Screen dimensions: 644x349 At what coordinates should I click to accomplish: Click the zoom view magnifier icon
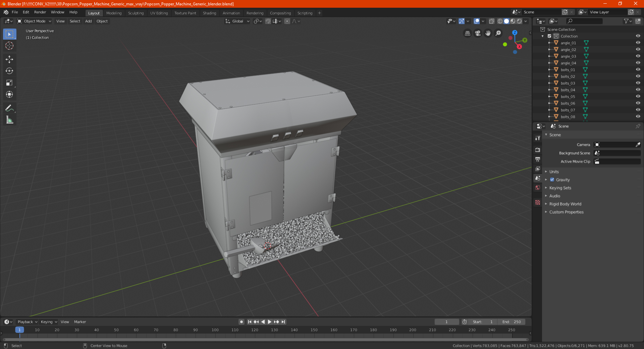coord(498,33)
